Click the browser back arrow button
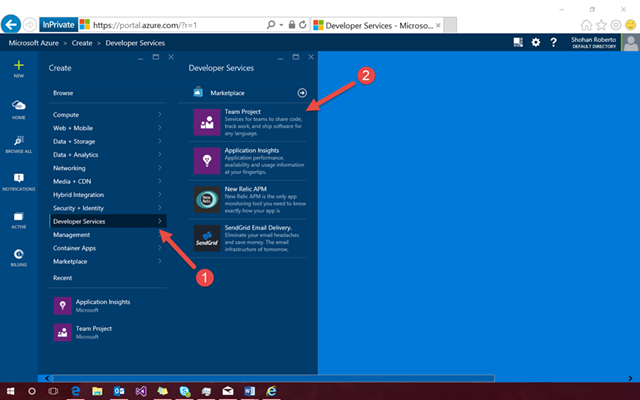Viewport: 640px width, 400px height. 11,24
